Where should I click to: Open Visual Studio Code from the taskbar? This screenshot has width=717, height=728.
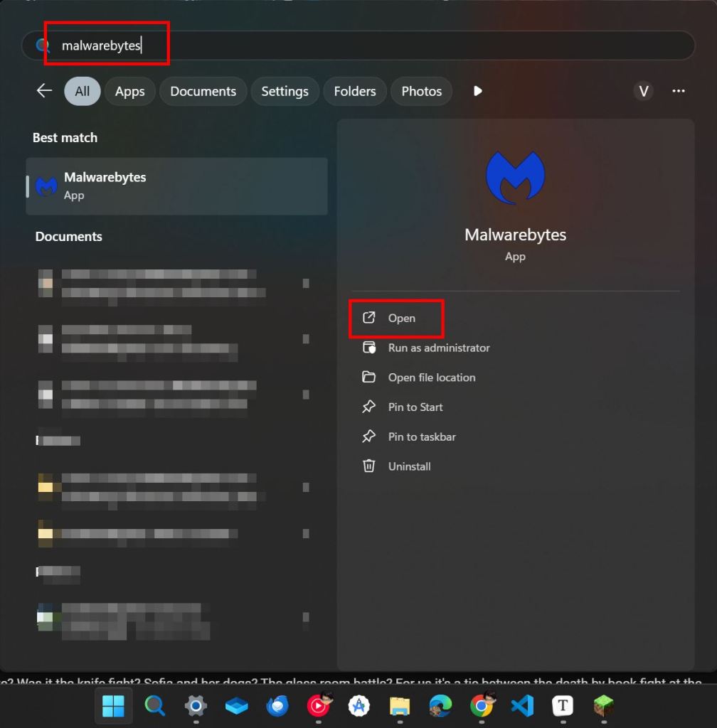pyautogui.click(x=522, y=706)
